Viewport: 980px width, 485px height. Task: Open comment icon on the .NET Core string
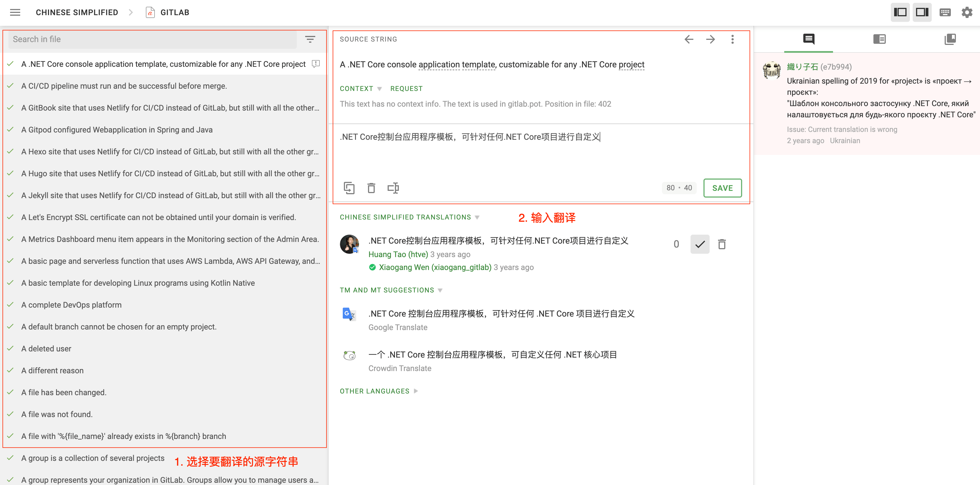click(x=315, y=64)
